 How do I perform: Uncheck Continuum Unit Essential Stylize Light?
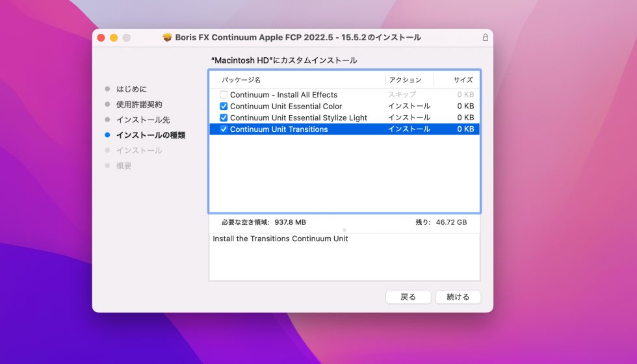pyautogui.click(x=224, y=118)
